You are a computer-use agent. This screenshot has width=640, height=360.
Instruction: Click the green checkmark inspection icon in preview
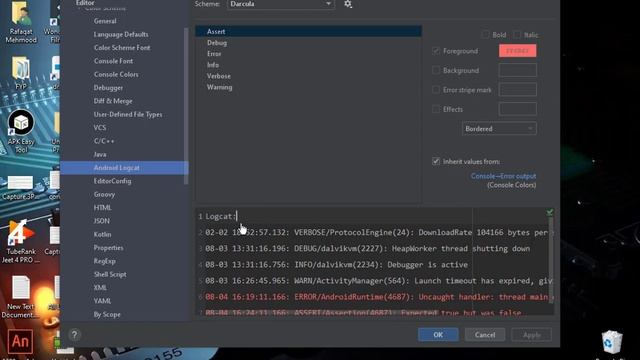click(x=550, y=212)
